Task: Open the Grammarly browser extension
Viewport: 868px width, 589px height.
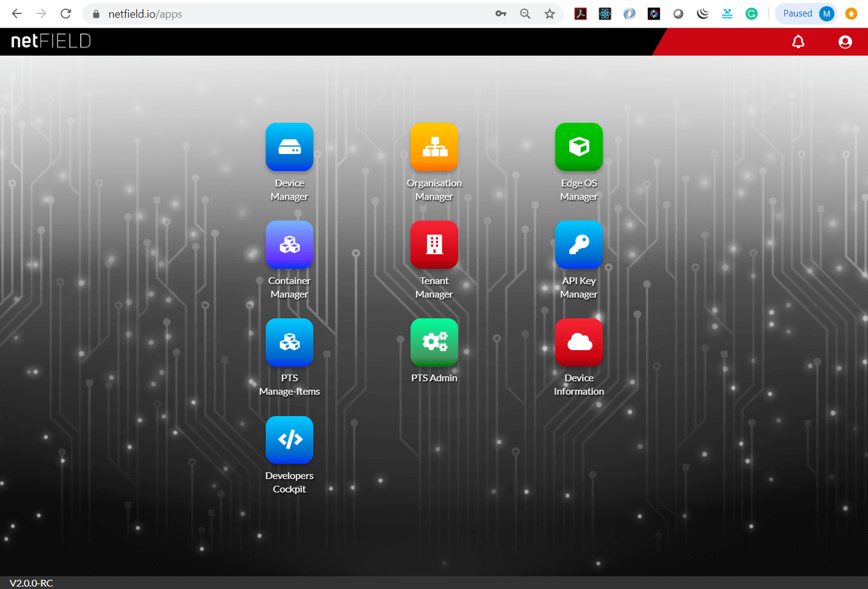Action: (x=751, y=13)
